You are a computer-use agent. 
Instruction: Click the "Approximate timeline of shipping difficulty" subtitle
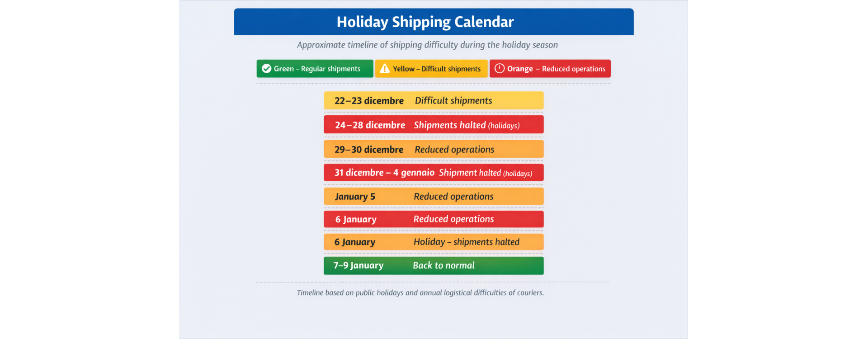(427, 45)
